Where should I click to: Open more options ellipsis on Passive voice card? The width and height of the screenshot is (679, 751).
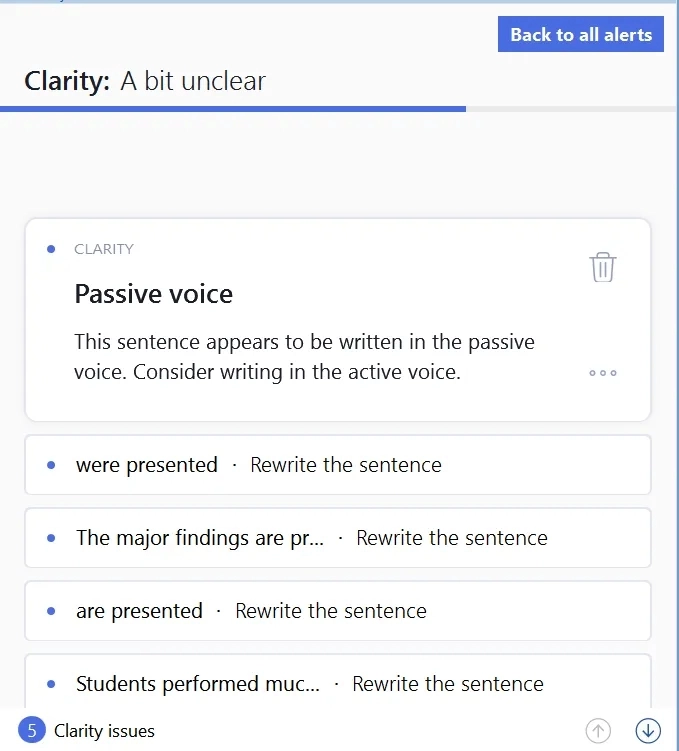[x=603, y=373]
